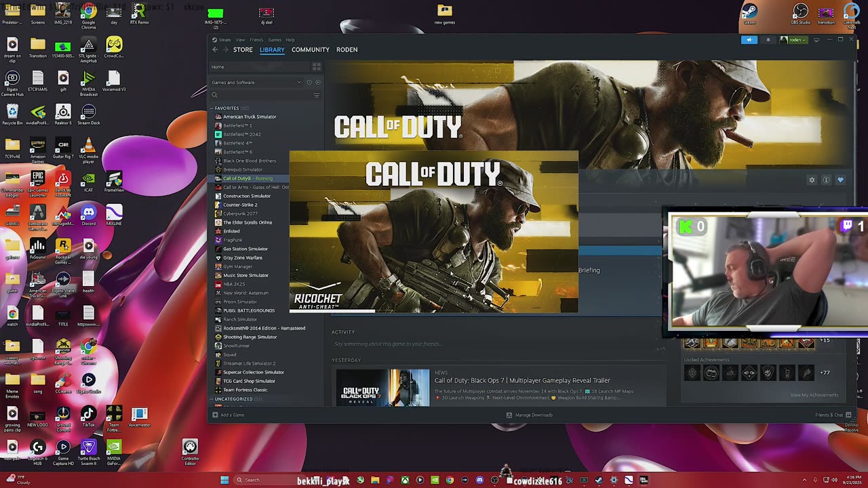868x488 pixels.
Task: Open View My Achievements link
Action: 814,395
